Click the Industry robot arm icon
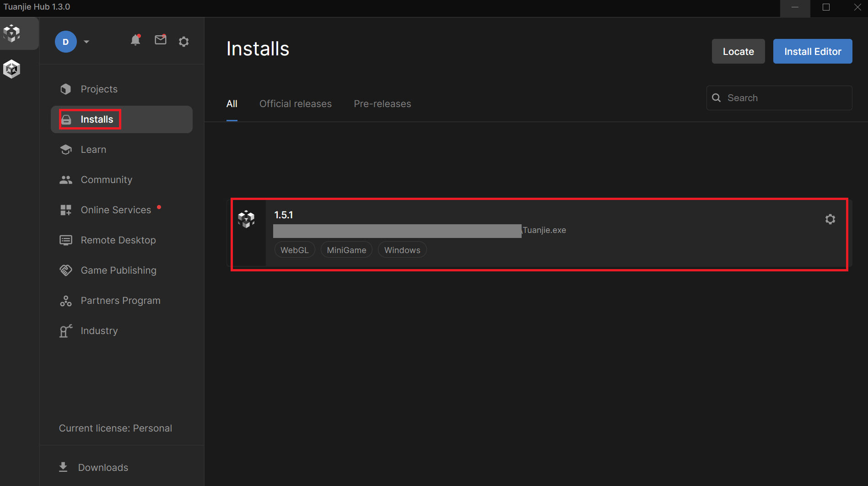Viewport: 868px width, 486px height. (65, 331)
